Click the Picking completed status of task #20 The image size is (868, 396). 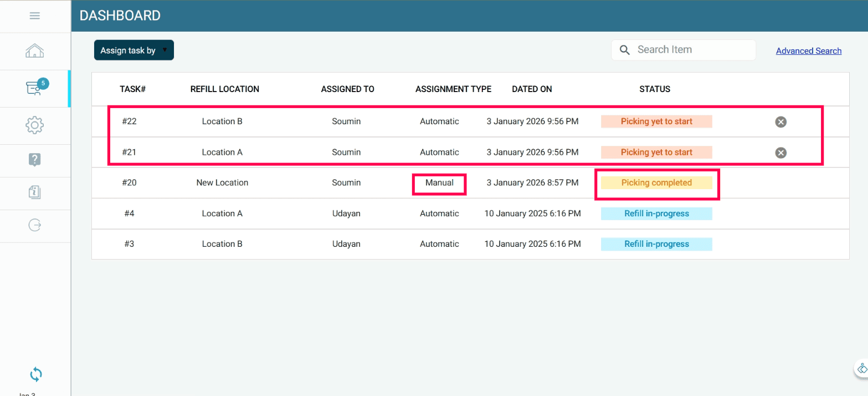656,183
